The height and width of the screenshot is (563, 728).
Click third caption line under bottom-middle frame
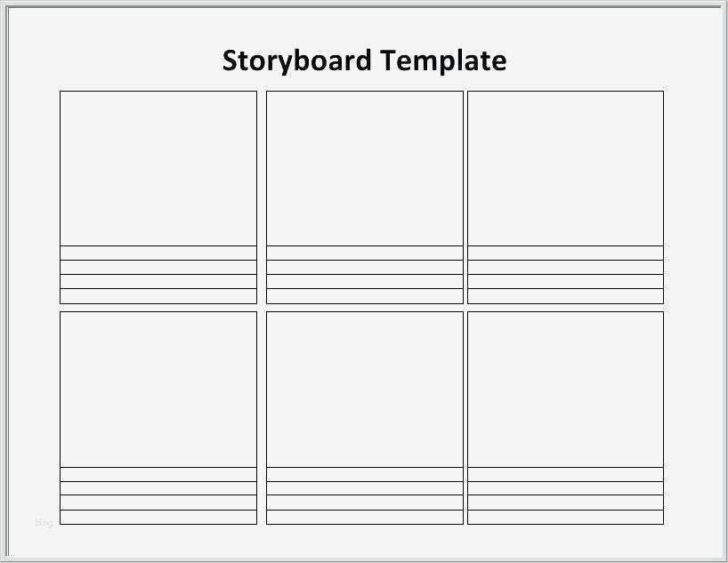[365, 503]
